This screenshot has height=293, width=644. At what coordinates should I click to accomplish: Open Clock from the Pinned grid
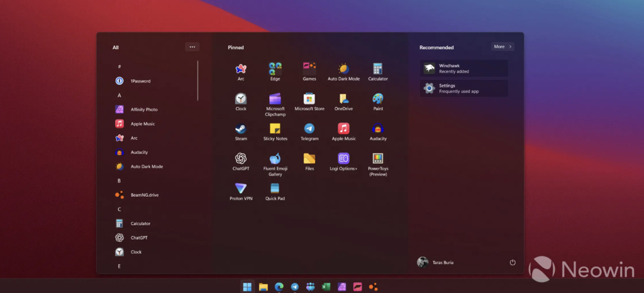coord(241,102)
